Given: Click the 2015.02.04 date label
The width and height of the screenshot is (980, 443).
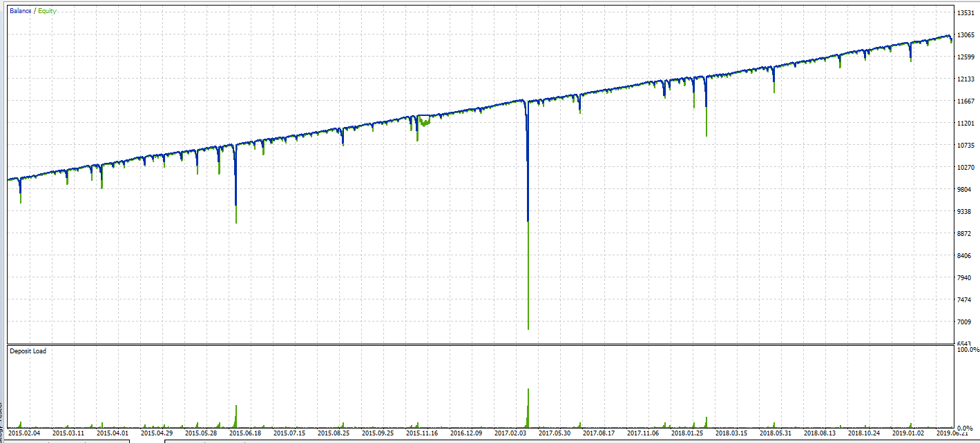Looking at the screenshot, I should [26, 433].
